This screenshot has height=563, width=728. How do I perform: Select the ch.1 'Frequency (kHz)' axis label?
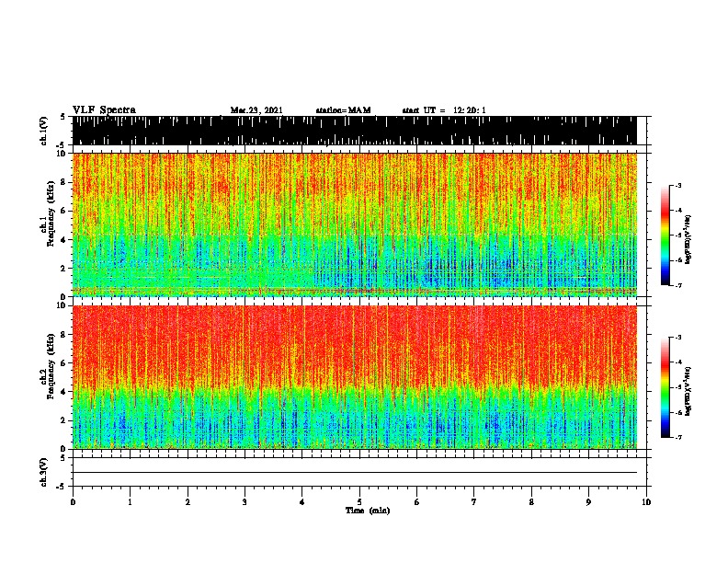click(51, 213)
